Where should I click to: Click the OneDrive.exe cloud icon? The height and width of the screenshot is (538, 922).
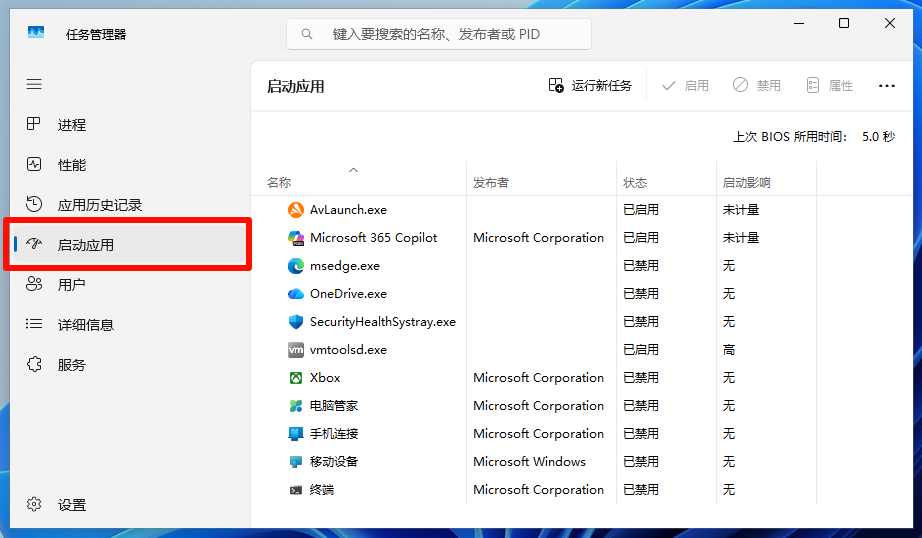[296, 294]
